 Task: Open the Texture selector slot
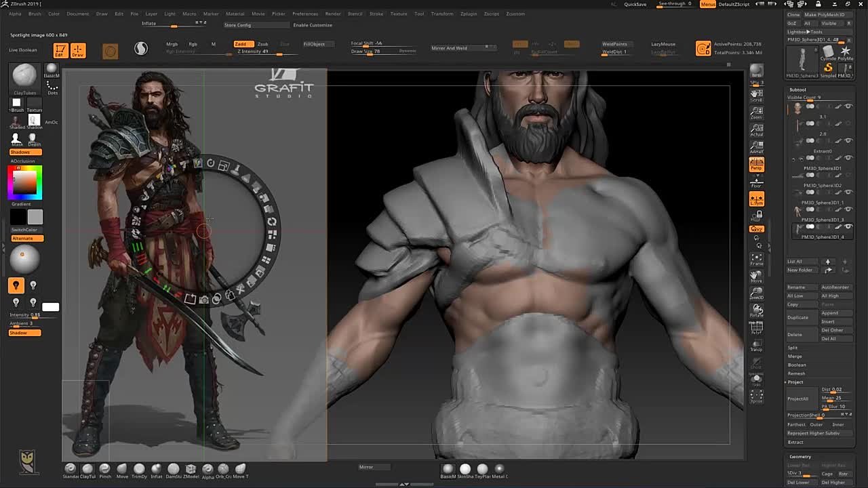(34, 104)
